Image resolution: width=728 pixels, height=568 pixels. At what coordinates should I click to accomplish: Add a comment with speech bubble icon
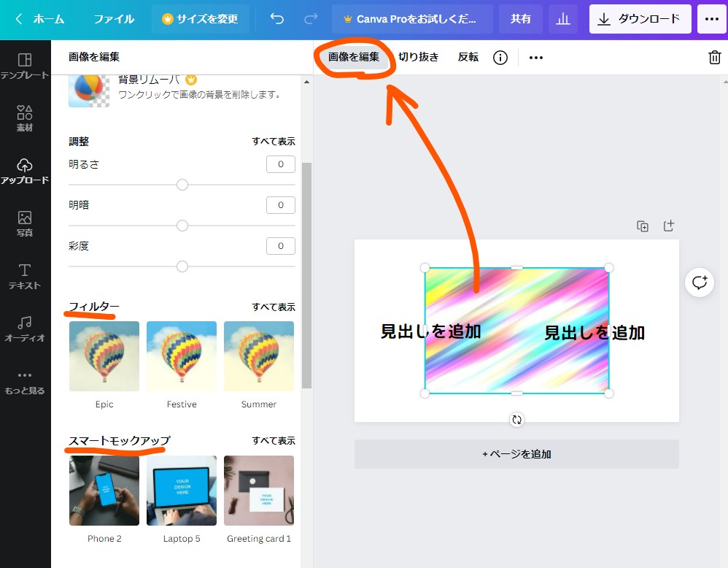pyautogui.click(x=700, y=282)
